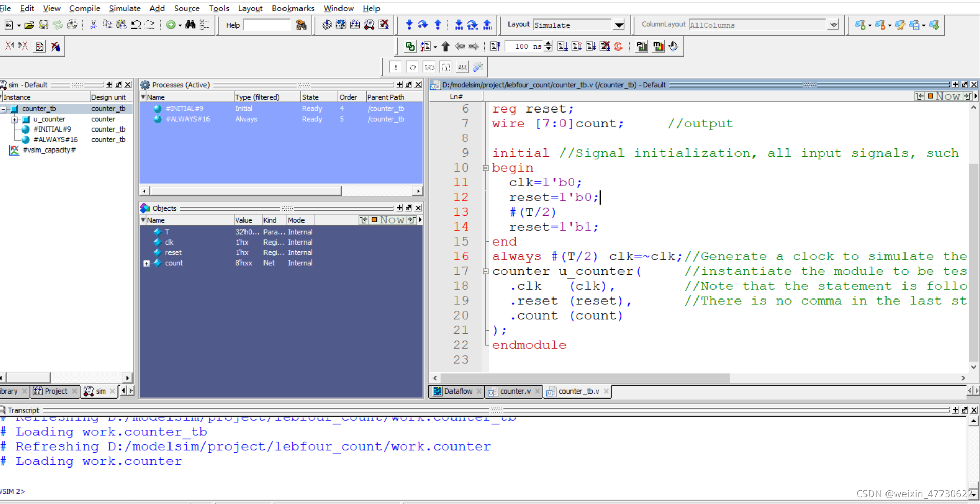Open the ColumnLayout AllColumns dropdown
The image size is (980, 504).
[x=833, y=25]
